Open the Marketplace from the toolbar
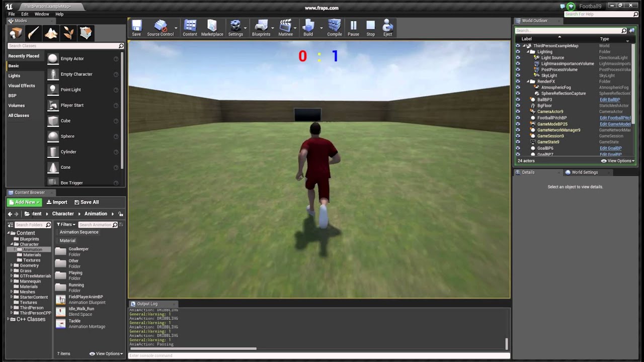Viewport: 644px width, 362px height. tap(212, 28)
